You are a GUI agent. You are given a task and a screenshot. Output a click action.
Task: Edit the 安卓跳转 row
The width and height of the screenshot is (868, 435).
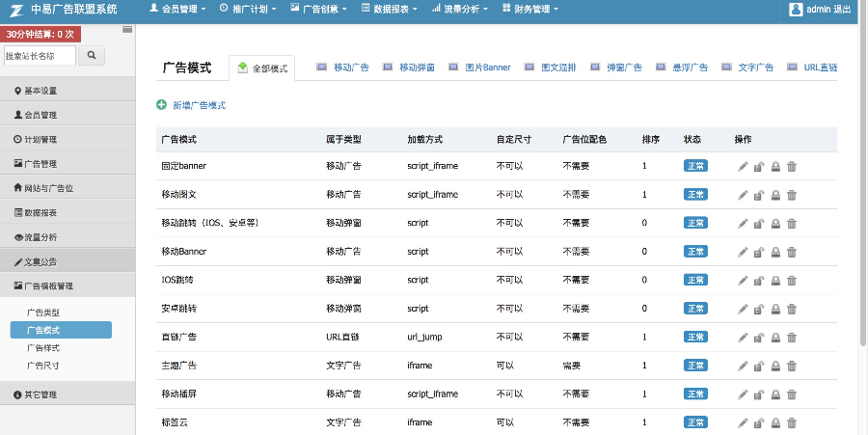click(743, 309)
